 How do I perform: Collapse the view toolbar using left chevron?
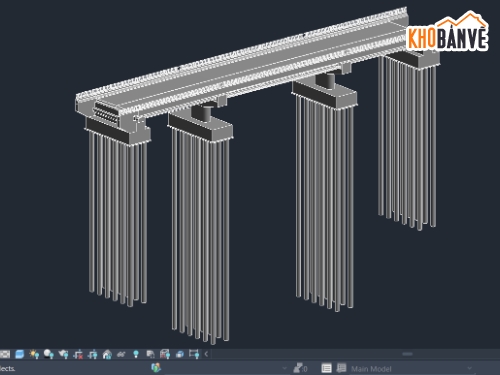coord(206,354)
